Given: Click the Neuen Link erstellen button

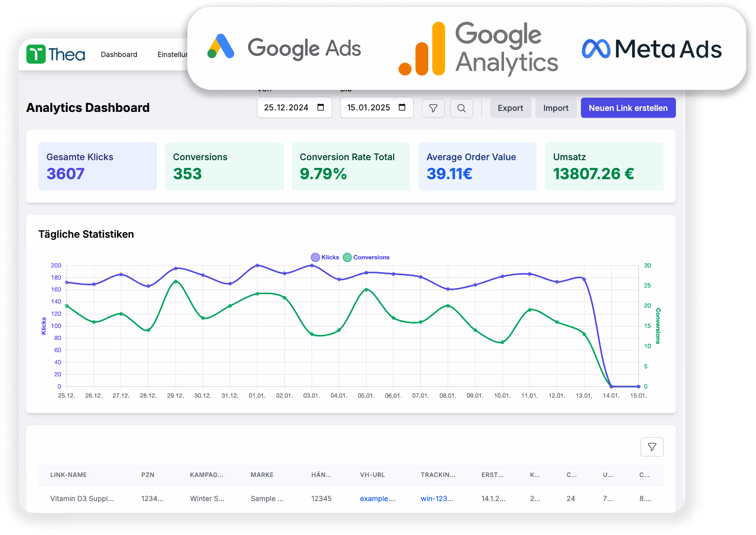Looking at the screenshot, I should [x=628, y=108].
